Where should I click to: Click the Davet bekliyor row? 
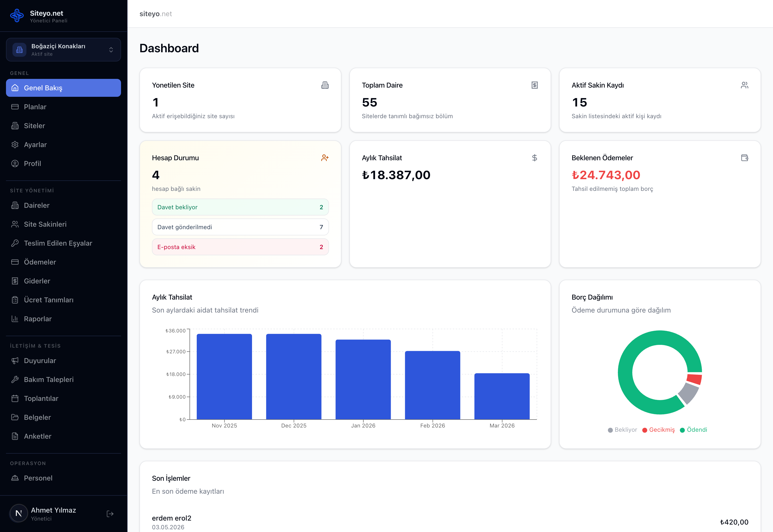click(240, 207)
